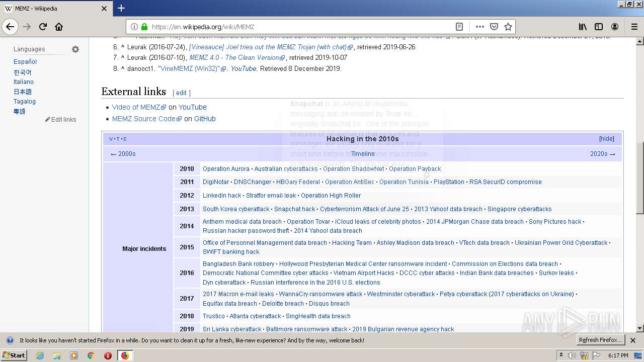
Task: Go to the 2000s navbox link
Action: click(123, 154)
